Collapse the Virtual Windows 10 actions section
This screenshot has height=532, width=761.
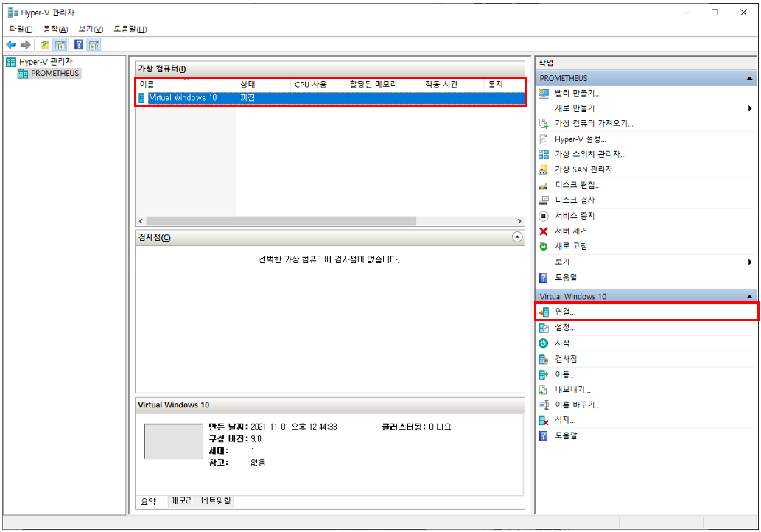tap(749, 297)
